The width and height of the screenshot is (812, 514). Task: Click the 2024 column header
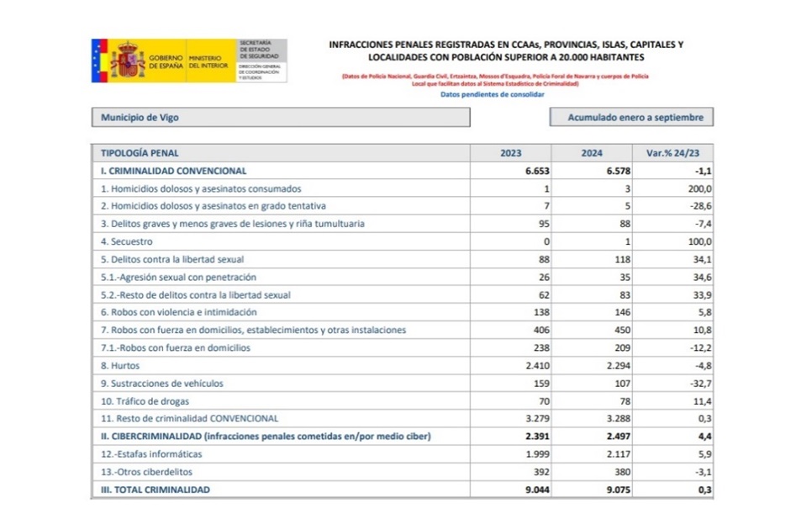(592, 153)
